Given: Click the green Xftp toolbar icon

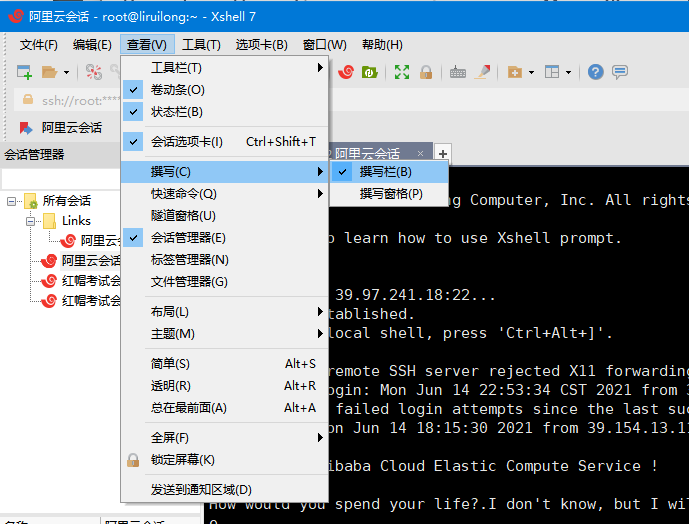Looking at the screenshot, I should 370,72.
